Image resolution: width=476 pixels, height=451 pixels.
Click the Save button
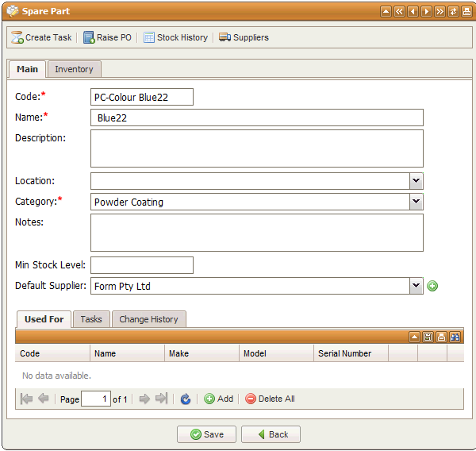(206, 434)
